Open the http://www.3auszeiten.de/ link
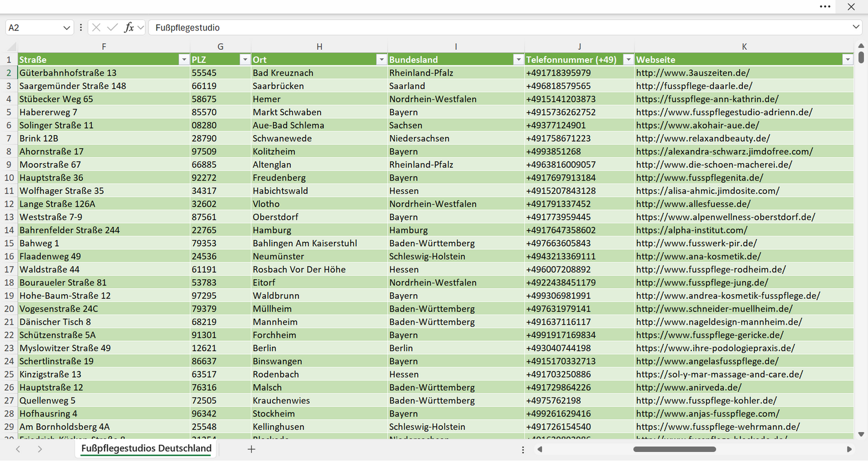868x461 pixels. pyautogui.click(x=693, y=73)
